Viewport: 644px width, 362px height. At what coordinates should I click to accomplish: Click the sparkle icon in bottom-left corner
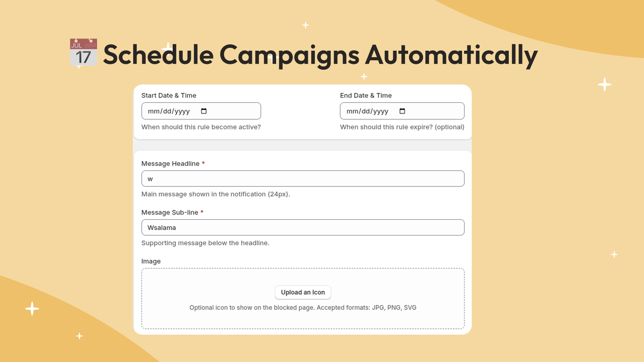click(31, 308)
